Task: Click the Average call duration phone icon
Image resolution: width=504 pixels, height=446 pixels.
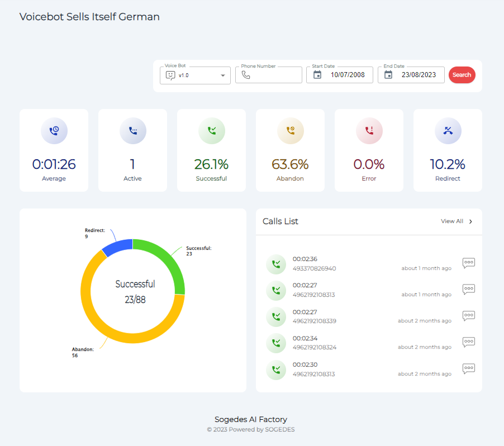Action: [54, 131]
